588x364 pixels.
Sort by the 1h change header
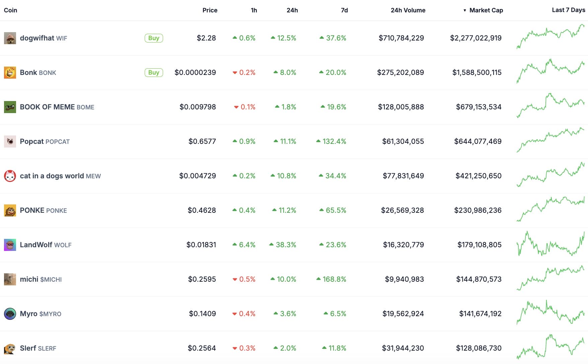(x=254, y=10)
